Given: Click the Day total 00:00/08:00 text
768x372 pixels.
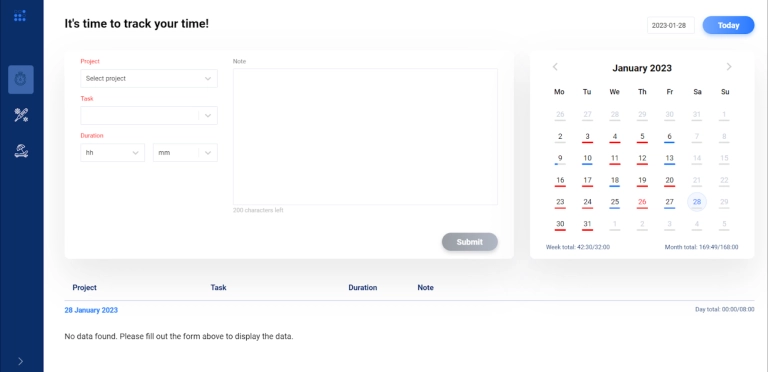Looking at the screenshot, I should pos(724,309).
